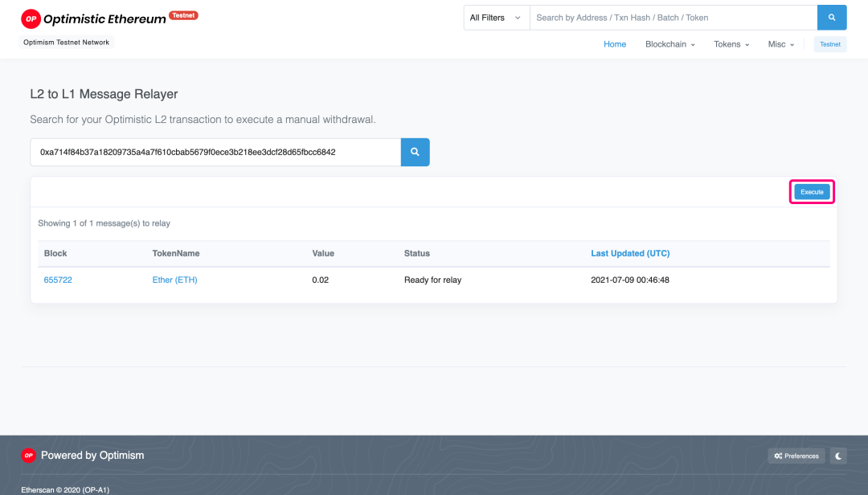
Task: Go to the Home tab
Action: (x=615, y=44)
